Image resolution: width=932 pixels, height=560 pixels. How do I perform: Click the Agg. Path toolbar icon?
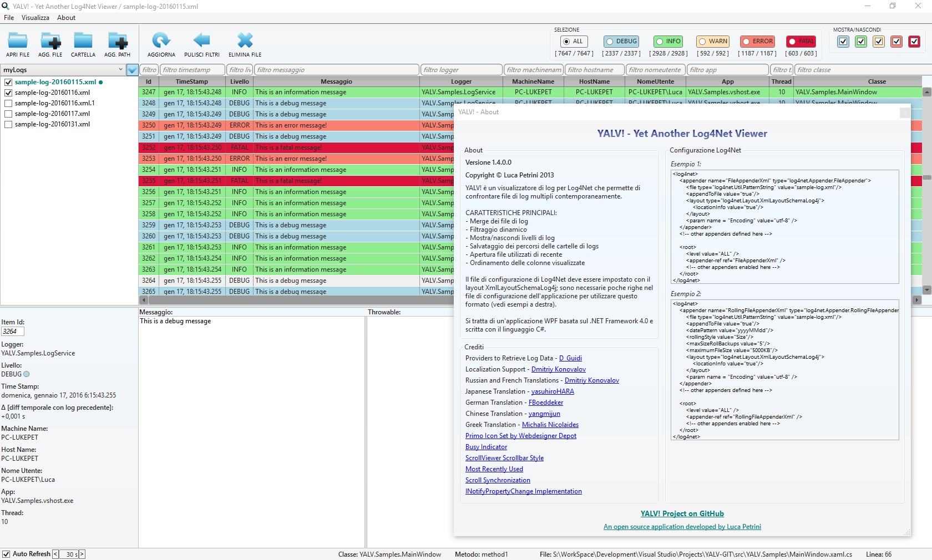(x=118, y=40)
